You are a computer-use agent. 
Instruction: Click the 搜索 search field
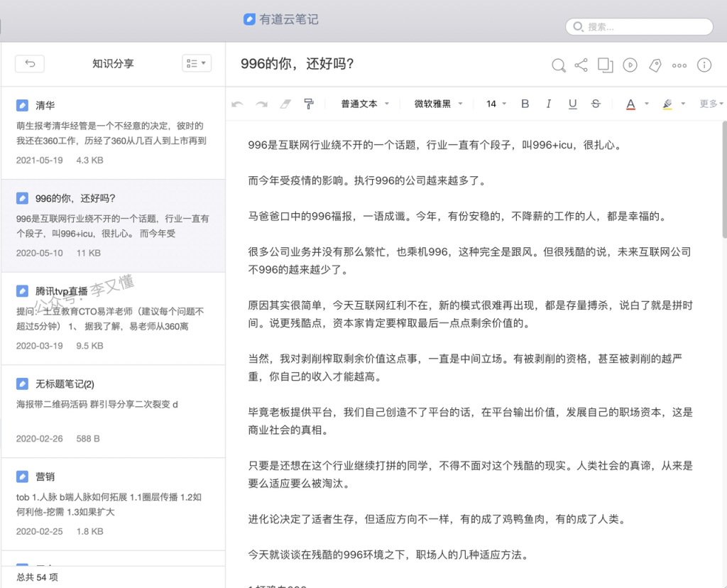(639, 27)
